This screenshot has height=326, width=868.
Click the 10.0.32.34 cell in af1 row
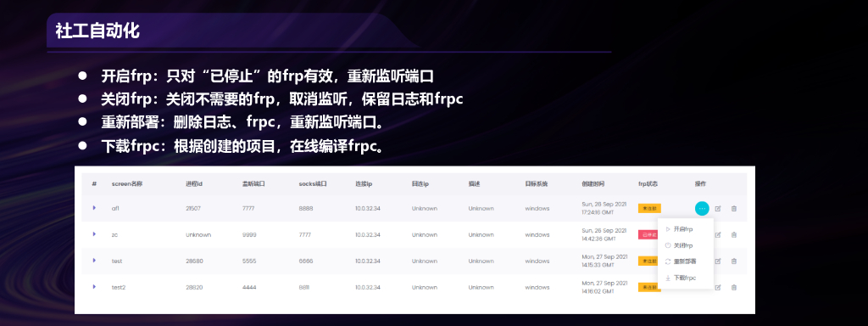[368, 209]
